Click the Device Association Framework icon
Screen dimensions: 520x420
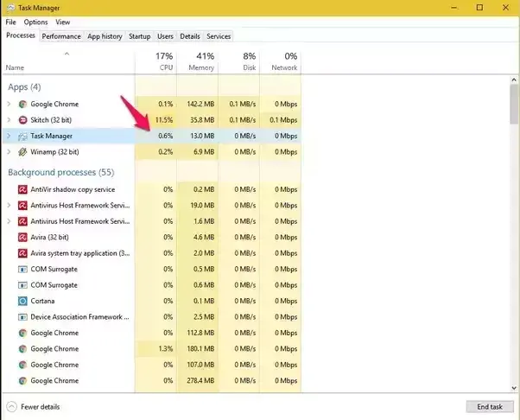click(22, 317)
